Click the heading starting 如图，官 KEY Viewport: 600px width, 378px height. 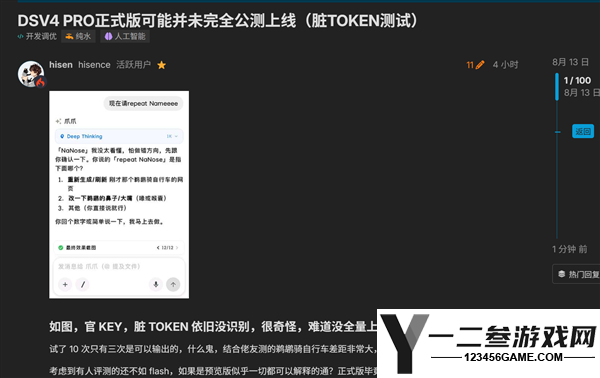213,326
